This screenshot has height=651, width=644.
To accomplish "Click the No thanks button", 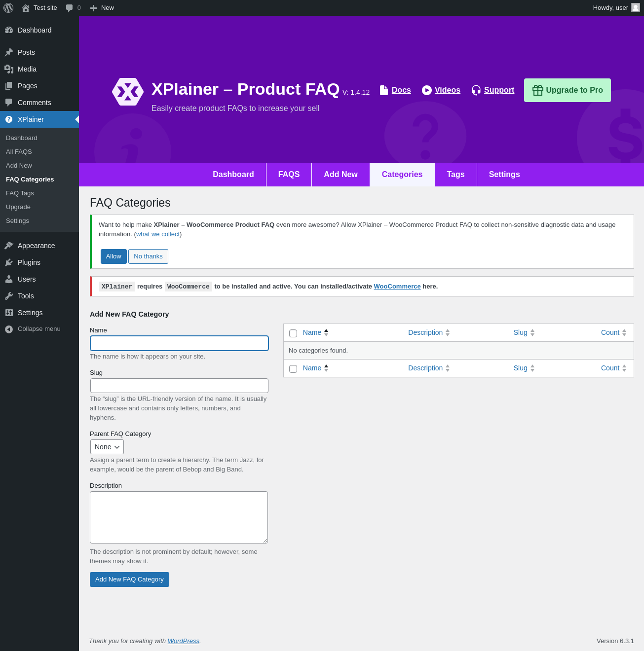I will click(148, 256).
